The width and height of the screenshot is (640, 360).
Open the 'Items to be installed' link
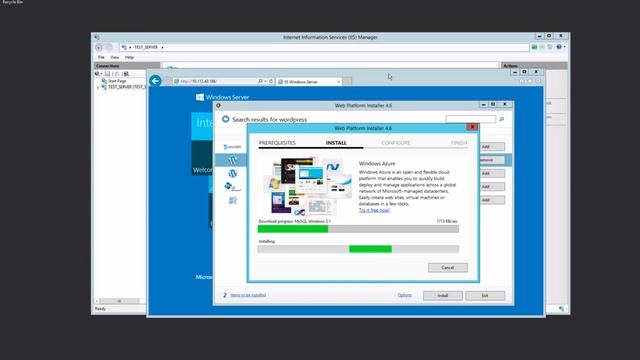pos(248,295)
